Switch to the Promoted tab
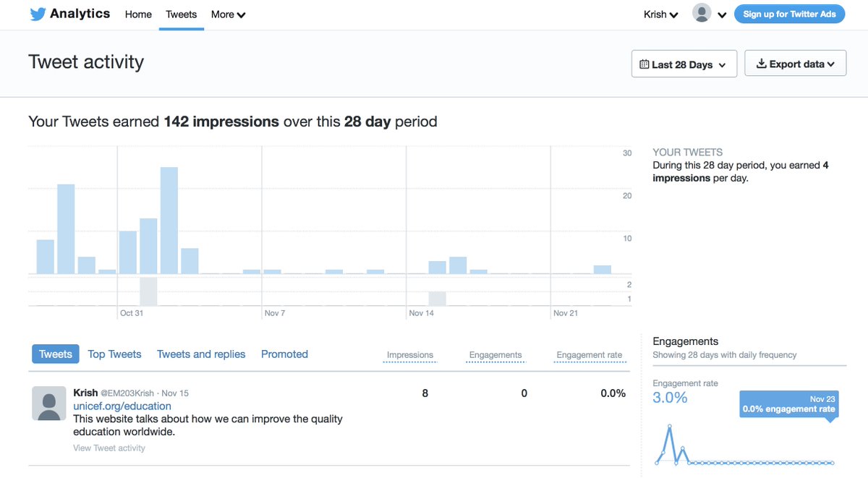This screenshot has width=868, height=478. click(x=284, y=354)
